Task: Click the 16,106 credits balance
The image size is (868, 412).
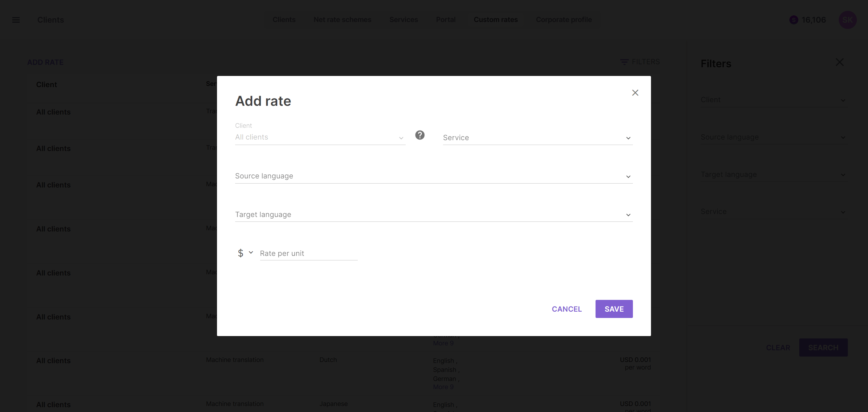Action: pyautogui.click(x=813, y=20)
